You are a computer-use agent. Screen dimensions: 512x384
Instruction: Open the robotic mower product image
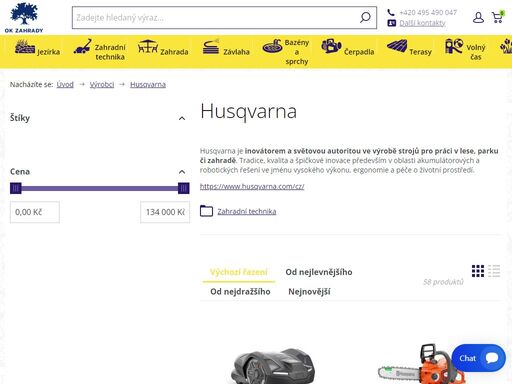click(x=273, y=366)
